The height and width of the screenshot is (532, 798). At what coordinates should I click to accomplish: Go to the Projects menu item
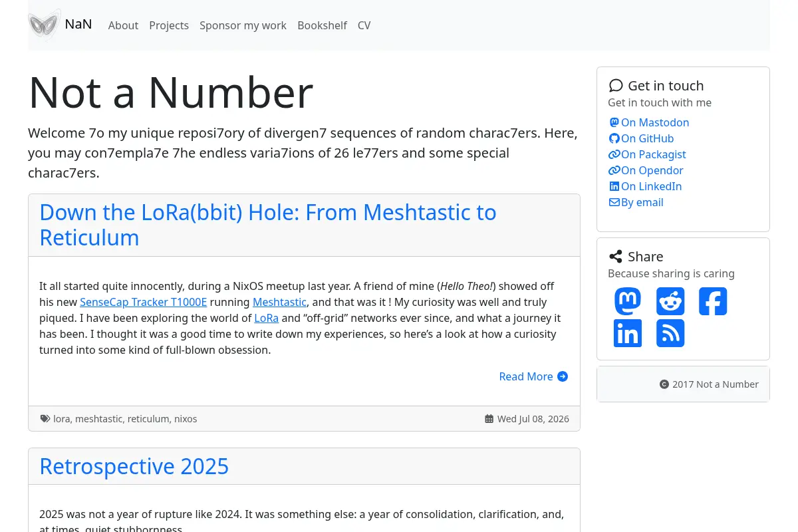169,25
